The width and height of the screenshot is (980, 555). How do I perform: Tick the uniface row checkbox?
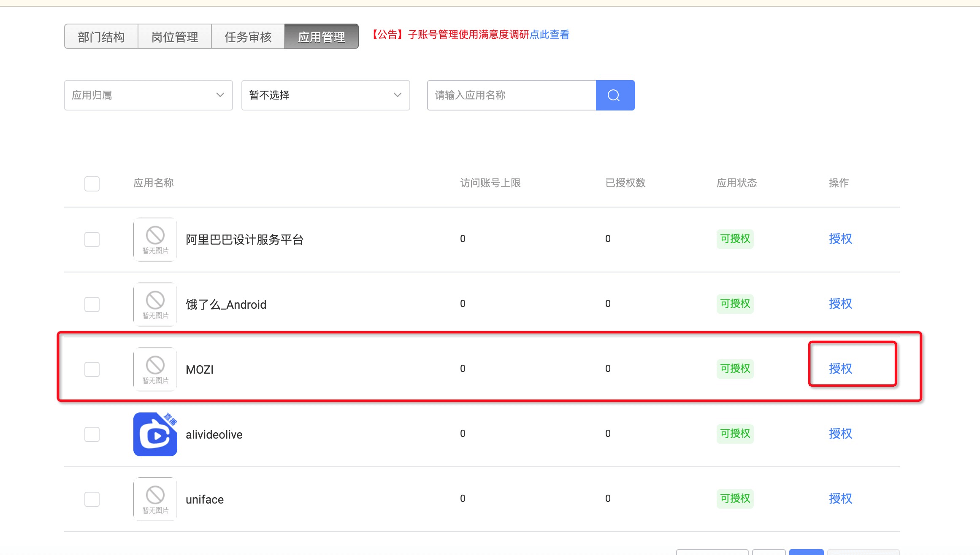tap(92, 499)
